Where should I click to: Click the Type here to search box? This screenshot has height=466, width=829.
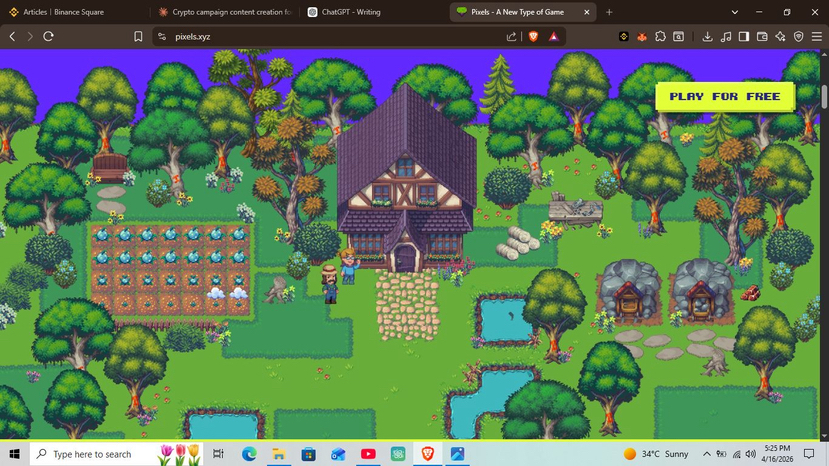coord(115,454)
